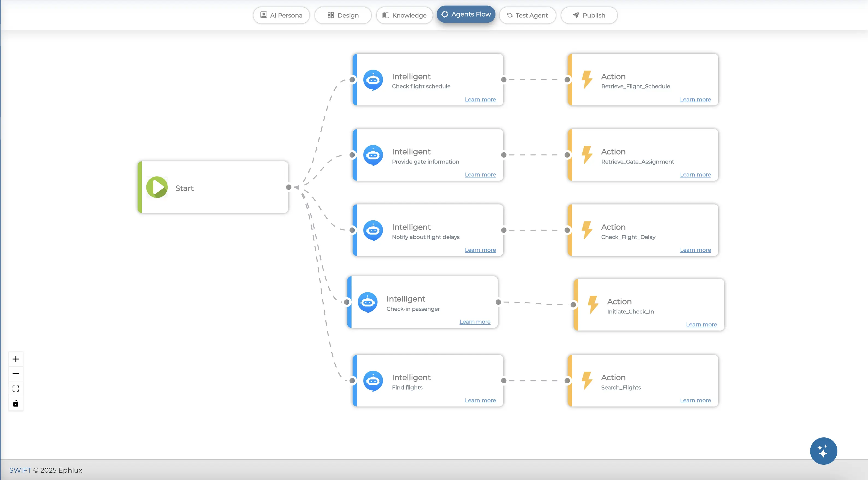The image size is (868, 480).
Task: Click the fit view brackets icon
Action: coord(16,389)
